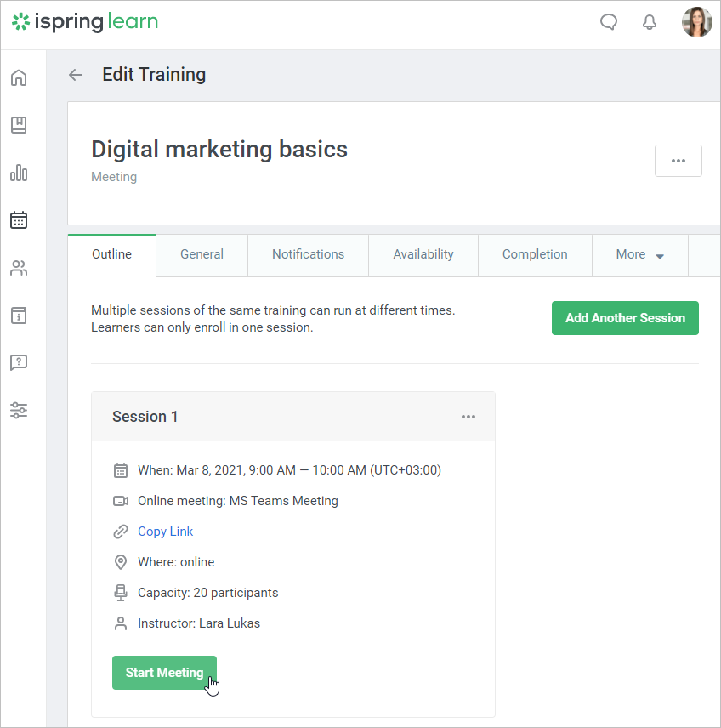Open the user profile avatar

point(696,22)
